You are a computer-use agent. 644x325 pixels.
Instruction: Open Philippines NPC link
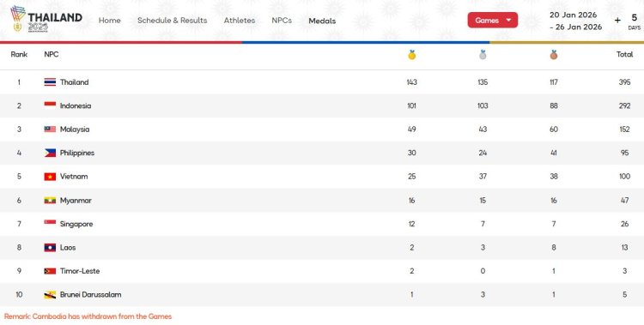[x=77, y=153]
